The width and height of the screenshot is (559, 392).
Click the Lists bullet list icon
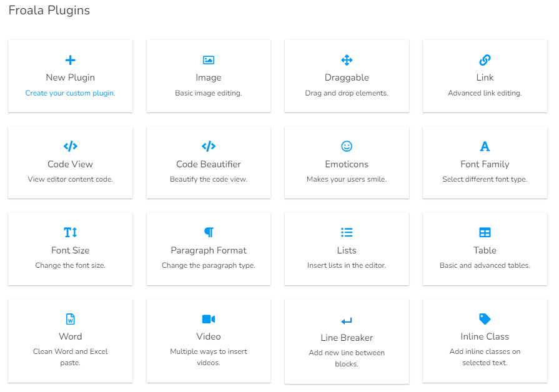point(347,232)
